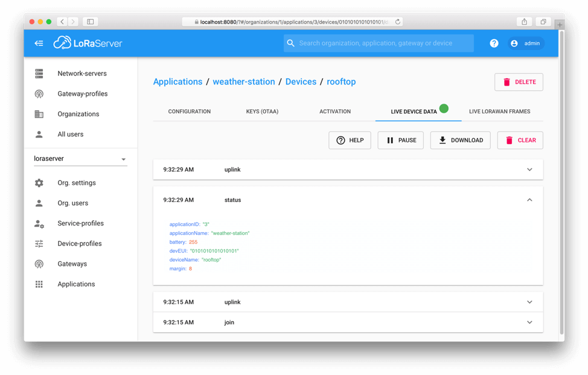The image size is (588, 375).
Task: Show all tabs with the tab overview icon
Action: 543,22
